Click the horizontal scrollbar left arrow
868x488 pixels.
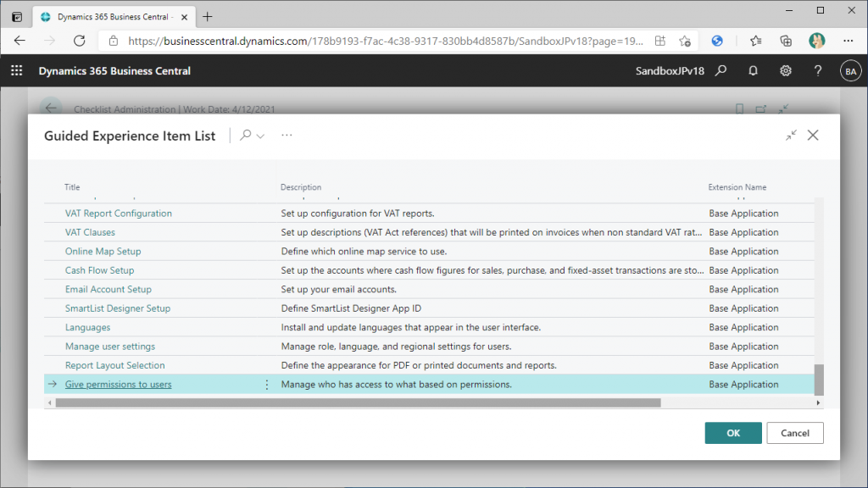pos(50,402)
